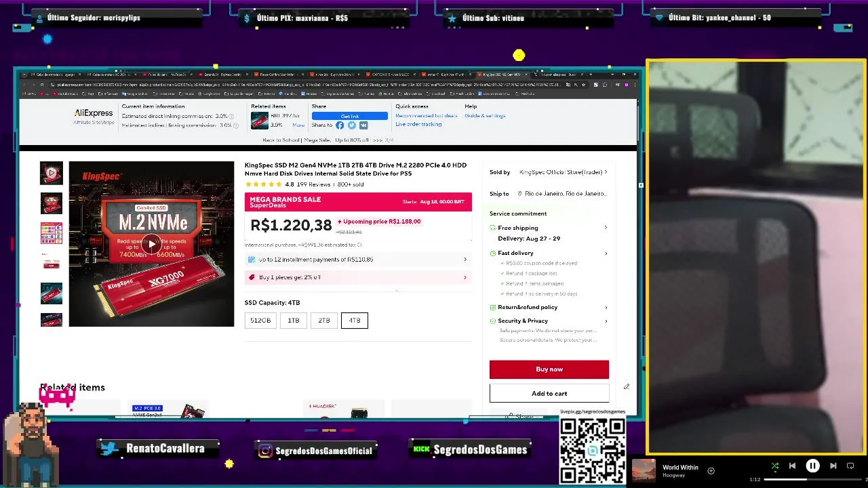This screenshot has height=488, width=868.
Task: Open a new browser tab with plus icon
Action: tap(591, 74)
